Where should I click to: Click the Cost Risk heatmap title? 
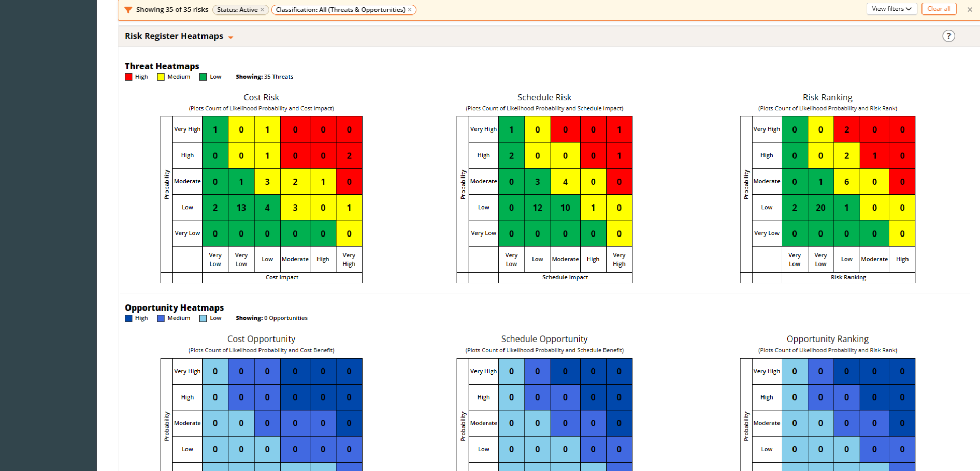click(x=261, y=97)
